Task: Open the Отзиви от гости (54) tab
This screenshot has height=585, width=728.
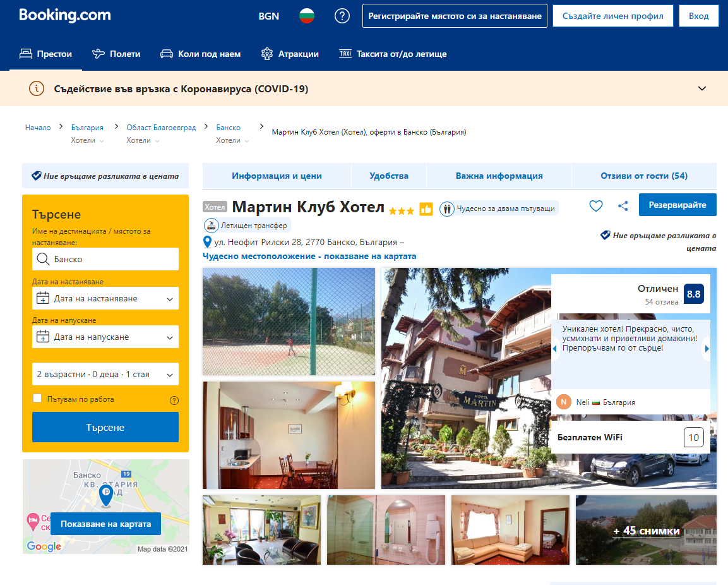Action: tap(643, 176)
